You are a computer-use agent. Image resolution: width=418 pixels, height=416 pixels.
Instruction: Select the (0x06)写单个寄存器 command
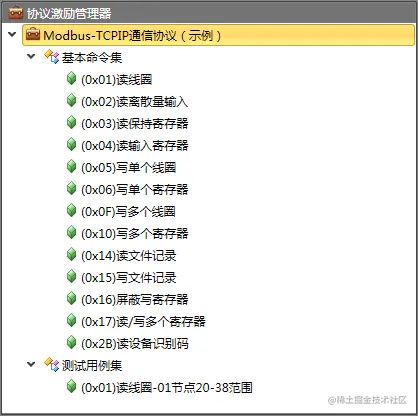point(135,189)
